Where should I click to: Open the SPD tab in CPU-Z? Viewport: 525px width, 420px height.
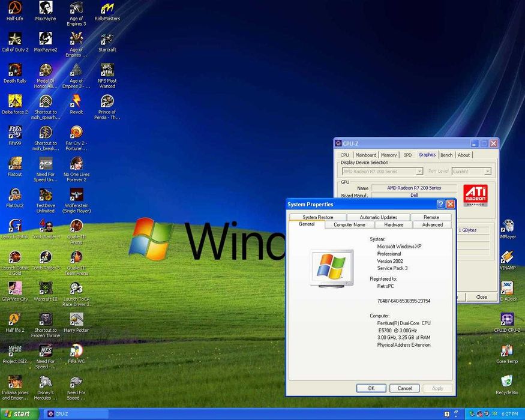click(x=407, y=155)
